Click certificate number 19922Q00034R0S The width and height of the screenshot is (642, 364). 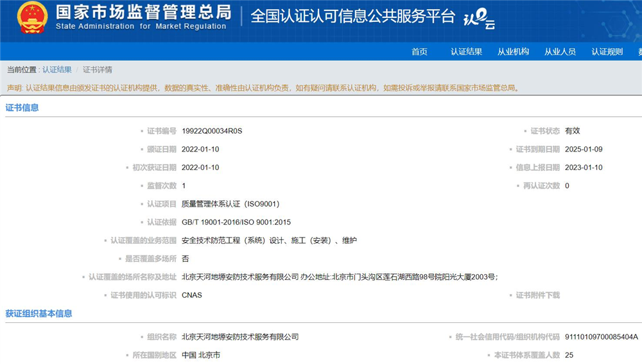(x=212, y=131)
